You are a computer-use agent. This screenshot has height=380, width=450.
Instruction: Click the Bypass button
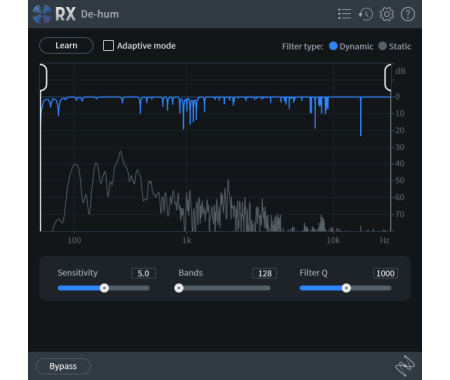pyautogui.click(x=63, y=366)
